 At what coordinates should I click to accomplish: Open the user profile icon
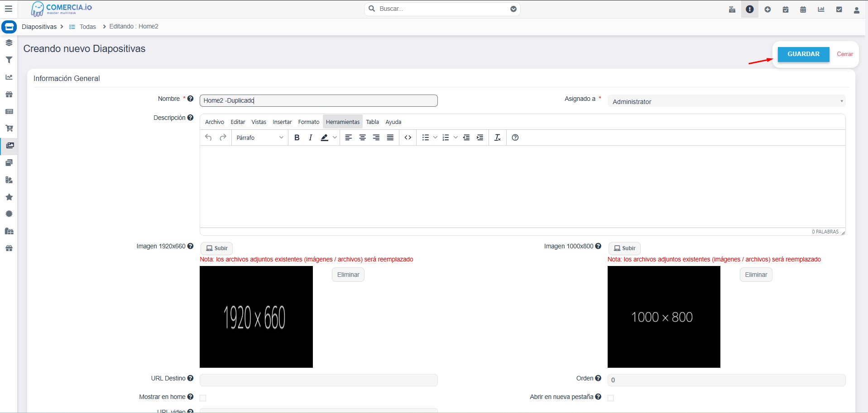pyautogui.click(x=857, y=10)
